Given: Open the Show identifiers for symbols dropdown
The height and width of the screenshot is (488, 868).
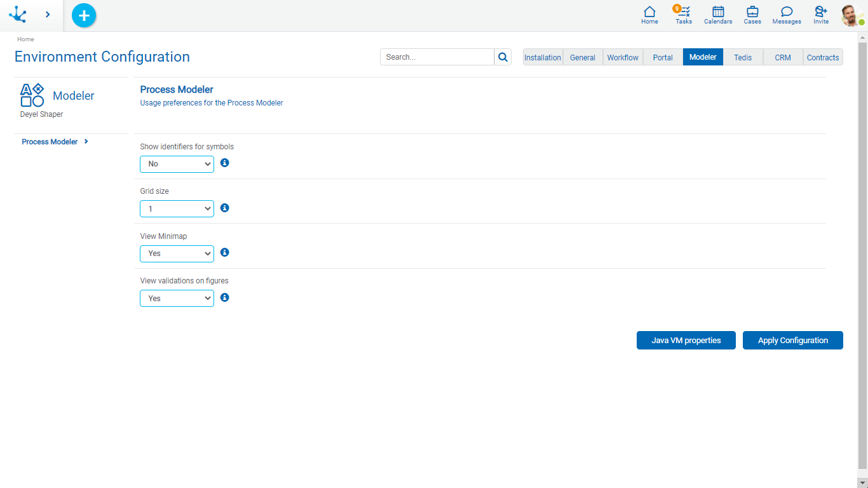Looking at the screenshot, I should pyautogui.click(x=177, y=164).
